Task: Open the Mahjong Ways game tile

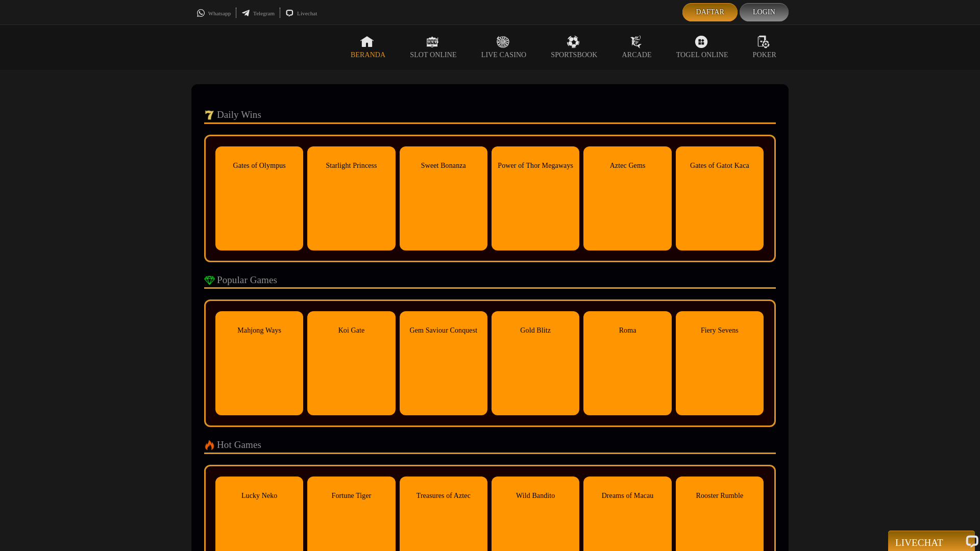Action: 259,363
